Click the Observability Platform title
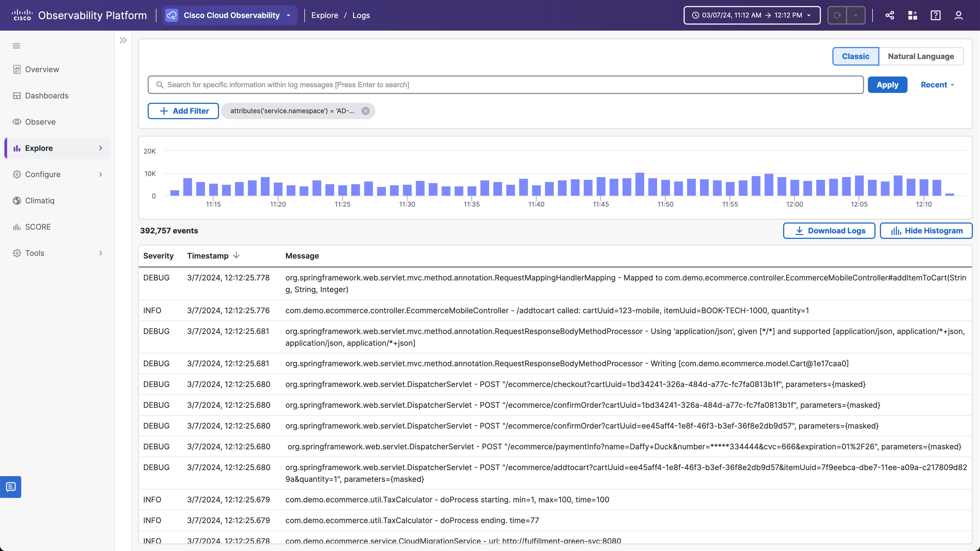This screenshot has width=980, height=551. point(92,15)
